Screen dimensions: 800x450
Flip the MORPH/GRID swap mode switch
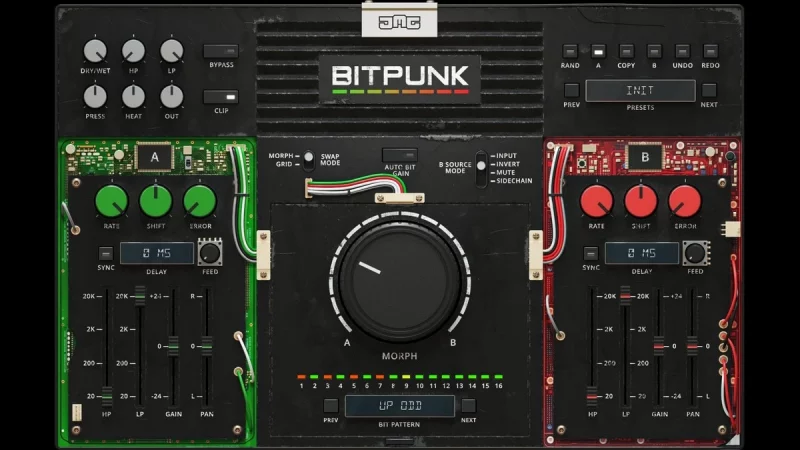(x=308, y=158)
